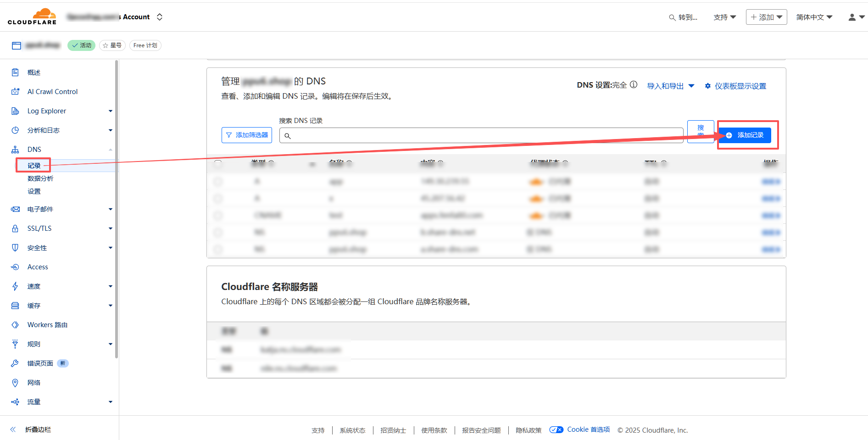Viewport: 868px width, 440px height.
Task: Open the 隐私政策 footer link
Action: [x=529, y=430]
